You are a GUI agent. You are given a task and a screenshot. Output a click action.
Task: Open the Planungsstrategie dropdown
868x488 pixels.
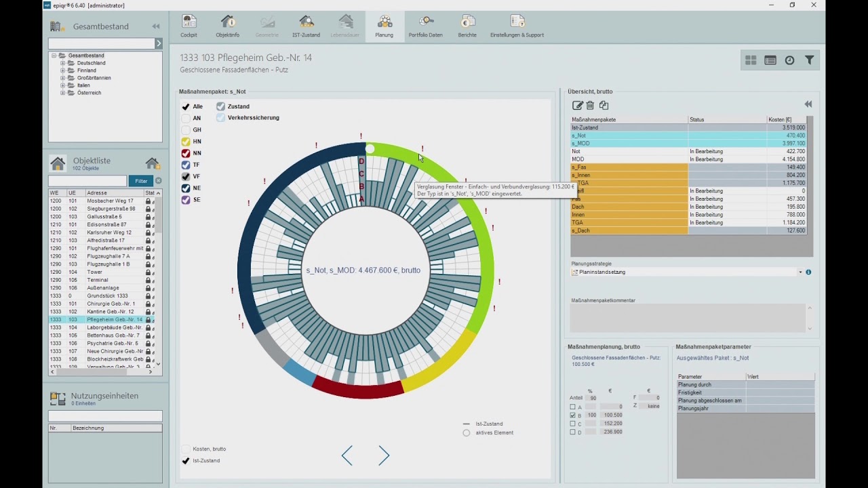click(x=800, y=272)
